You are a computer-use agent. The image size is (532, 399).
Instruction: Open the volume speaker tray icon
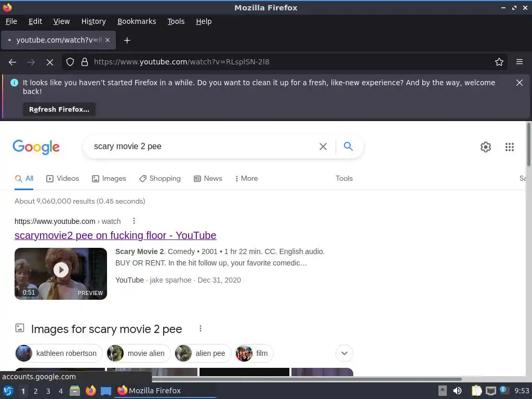[x=457, y=391]
